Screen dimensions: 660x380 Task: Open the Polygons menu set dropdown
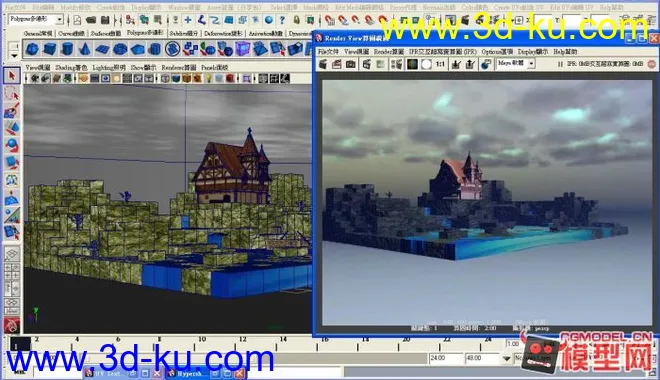59,19
